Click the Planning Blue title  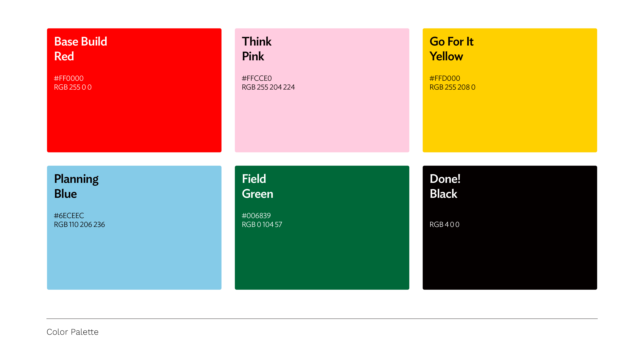76,187
